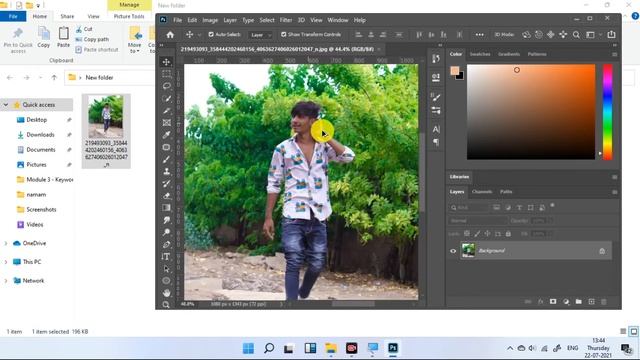
Task: Open the Auto-Select Layer dropdown
Action: click(260, 35)
